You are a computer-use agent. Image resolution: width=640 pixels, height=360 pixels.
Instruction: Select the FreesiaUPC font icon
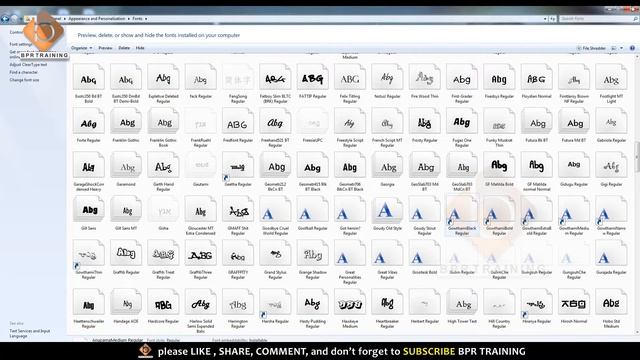point(312,122)
